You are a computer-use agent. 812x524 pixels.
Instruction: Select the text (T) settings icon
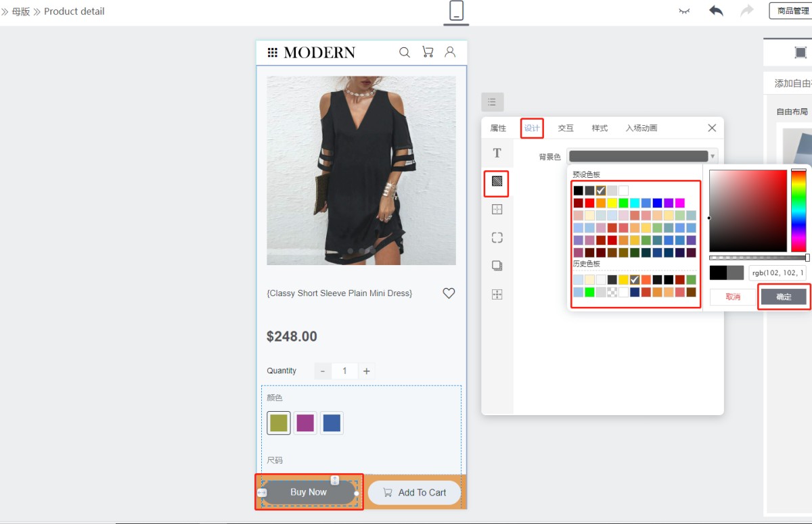pos(497,153)
